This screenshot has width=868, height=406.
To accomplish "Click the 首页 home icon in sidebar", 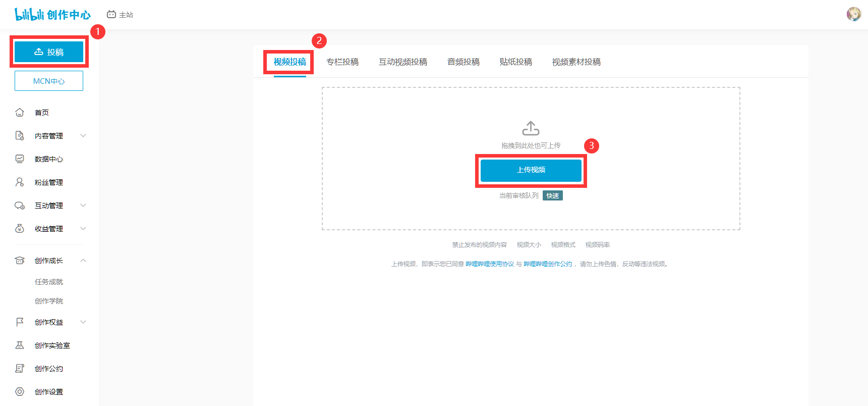I will click(20, 113).
